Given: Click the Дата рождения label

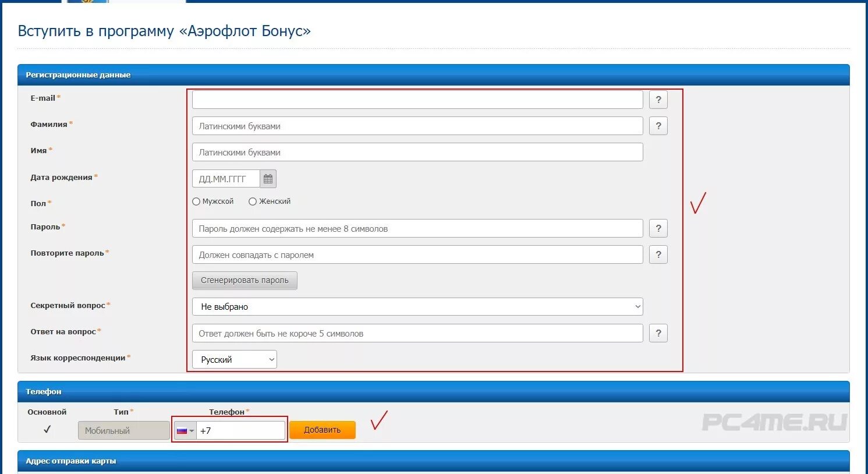Looking at the screenshot, I should (61, 177).
